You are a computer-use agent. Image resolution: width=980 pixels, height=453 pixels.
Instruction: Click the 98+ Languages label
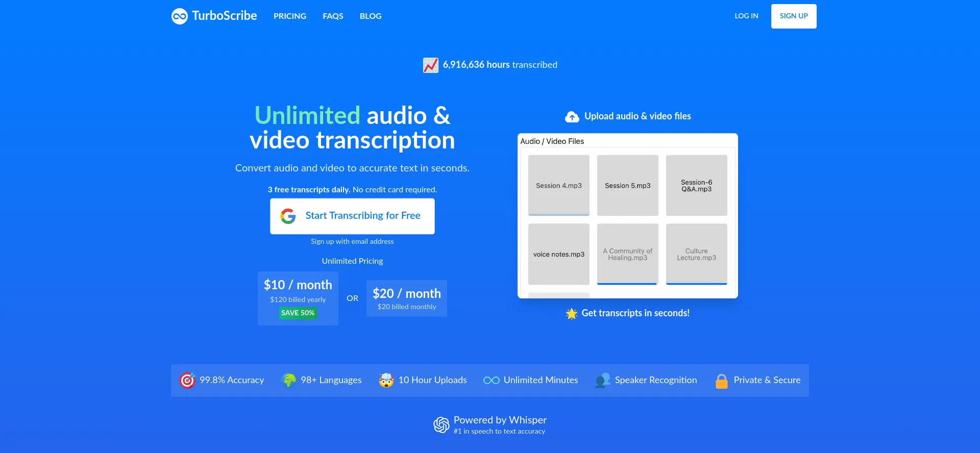pos(331,380)
